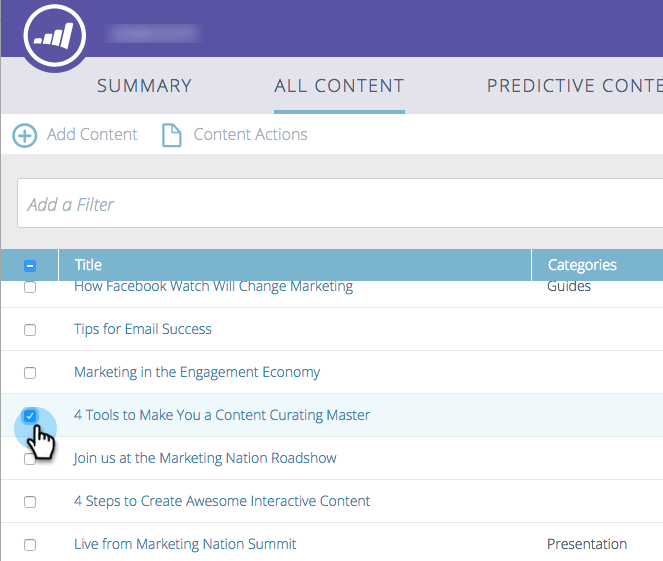Switch to the Summary tab

pos(145,86)
